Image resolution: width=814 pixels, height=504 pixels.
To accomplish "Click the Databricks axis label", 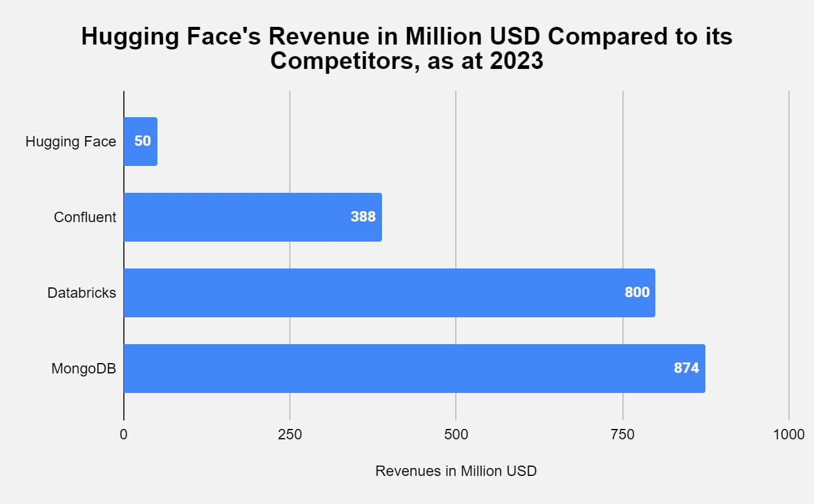I will click(x=82, y=292).
